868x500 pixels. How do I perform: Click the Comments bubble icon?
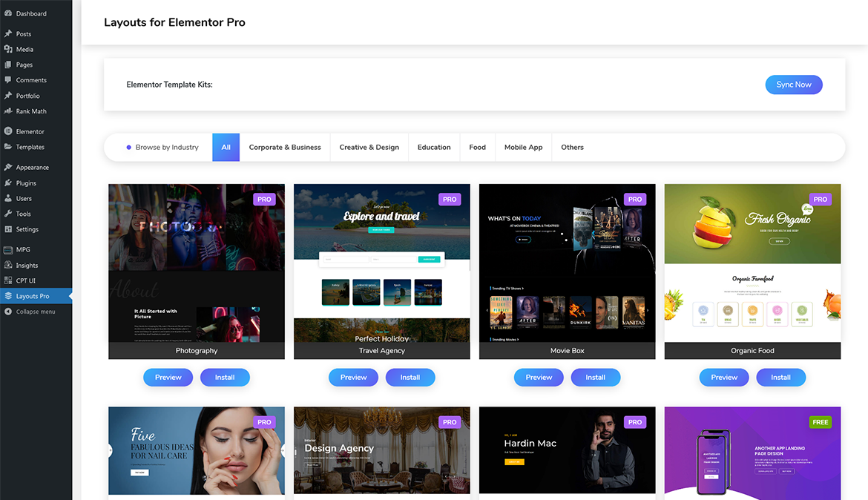[x=7, y=80]
